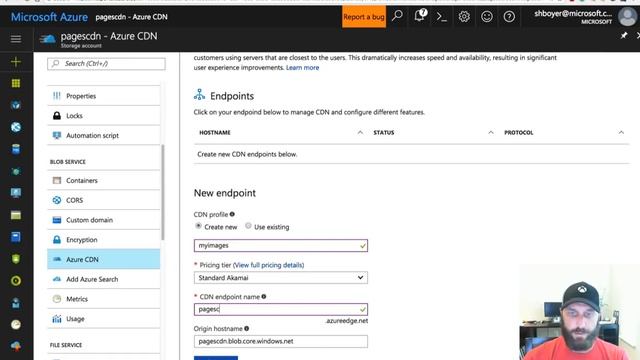Image resolution: width=640 pixels, height=360 pixels.
Task: Open Properties in the sidebar menu
Action: tap(104, 96)
